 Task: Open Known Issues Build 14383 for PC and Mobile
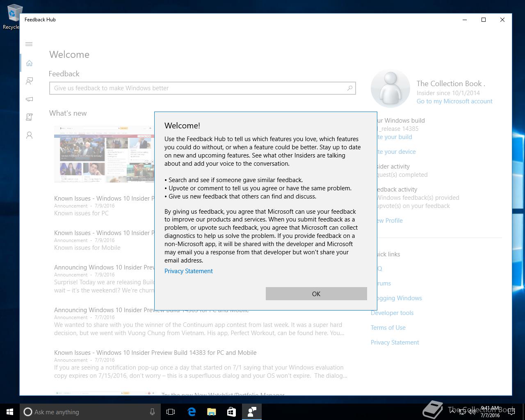[201, 364]
